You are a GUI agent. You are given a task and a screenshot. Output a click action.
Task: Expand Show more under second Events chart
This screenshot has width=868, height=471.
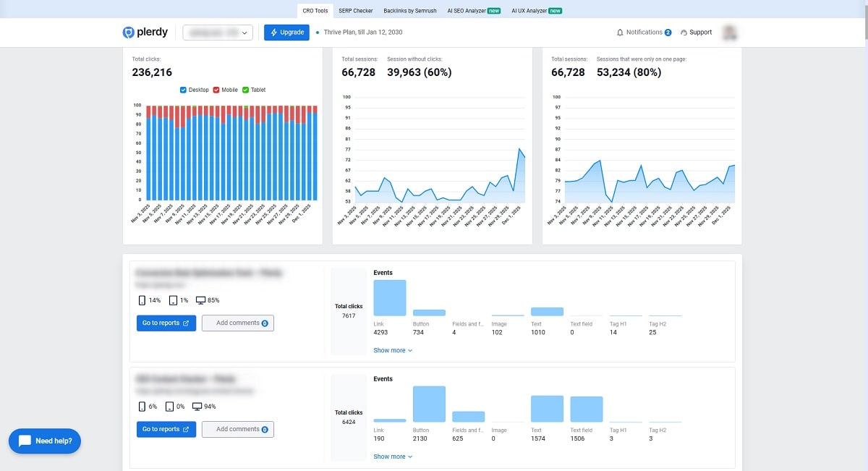pos(393,457)
